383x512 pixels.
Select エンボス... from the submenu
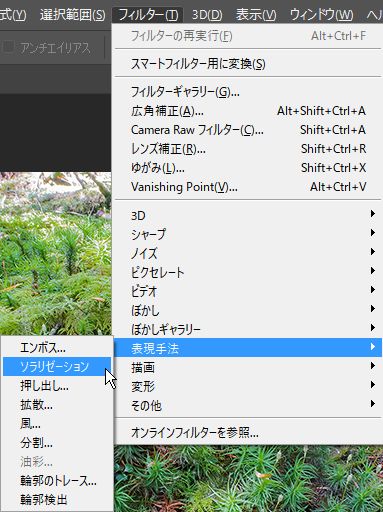(x=57, y=348)
